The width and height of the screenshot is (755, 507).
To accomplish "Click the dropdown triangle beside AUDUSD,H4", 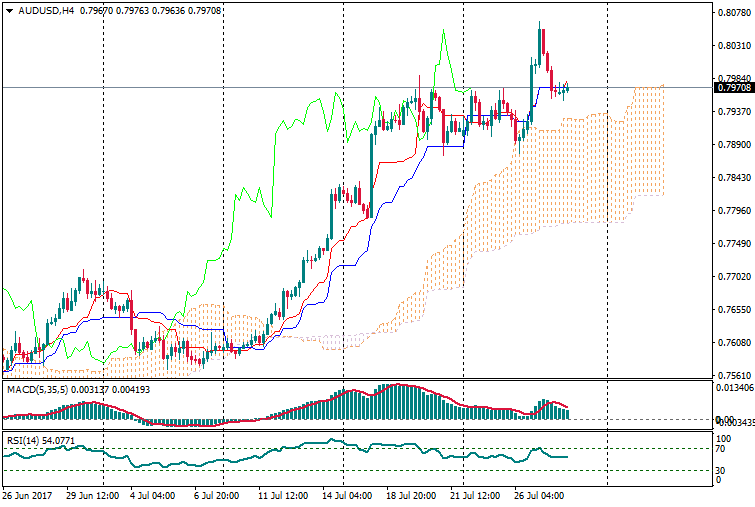I will pyautogui.click(x=8, y=11).
